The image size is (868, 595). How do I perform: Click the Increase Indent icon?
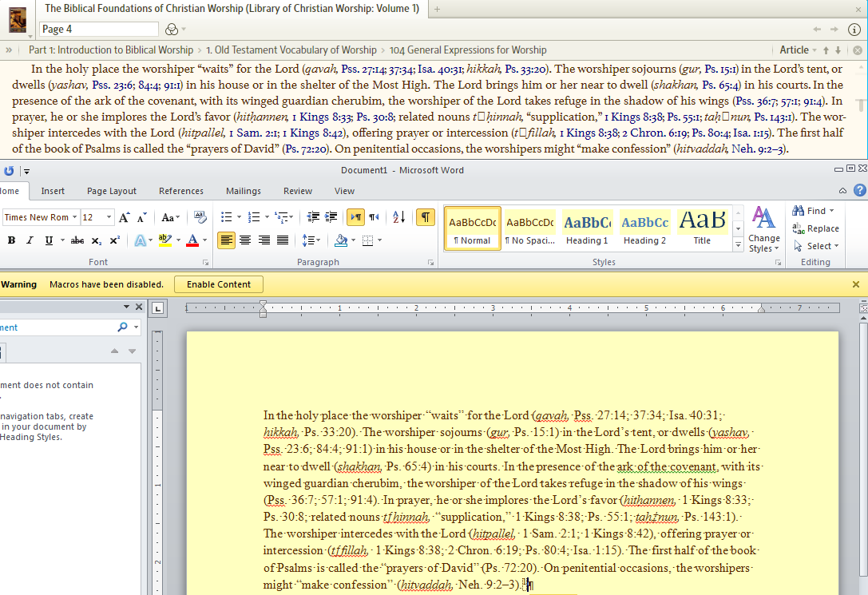point(331,217)
